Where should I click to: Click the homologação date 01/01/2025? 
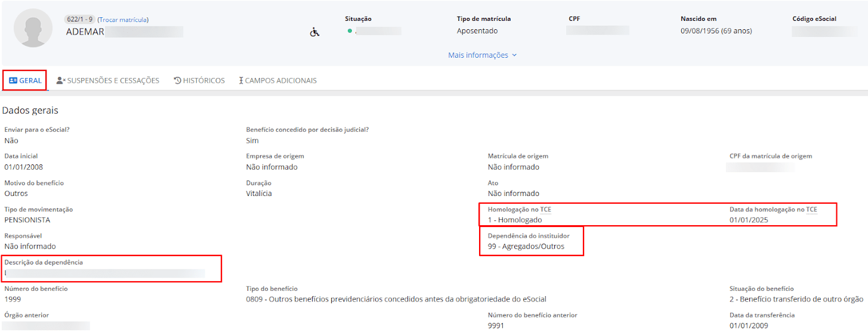point(749,220)
